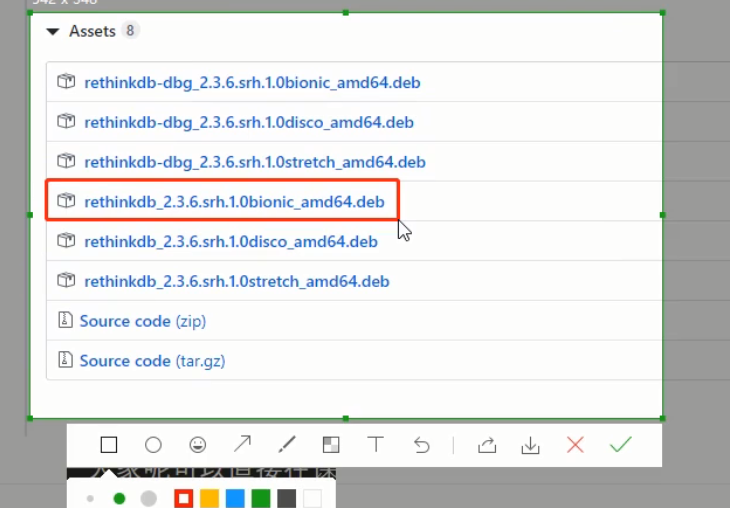Confirm screenshot with green checkmark
Viewport: 730px width, 508px height.
coord(621,445)
